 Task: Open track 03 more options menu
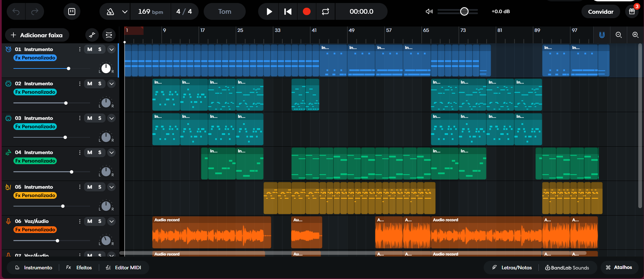click(x=80, y=118)
